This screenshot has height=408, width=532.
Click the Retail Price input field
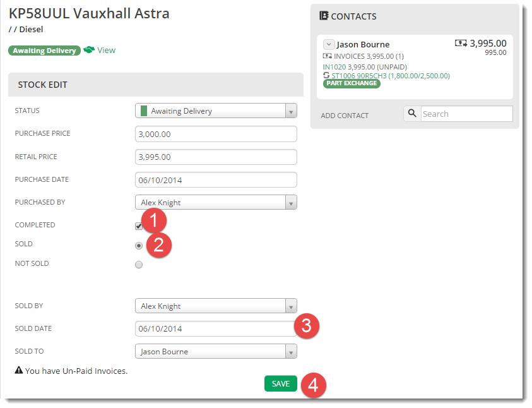click(x=216, y=157)
